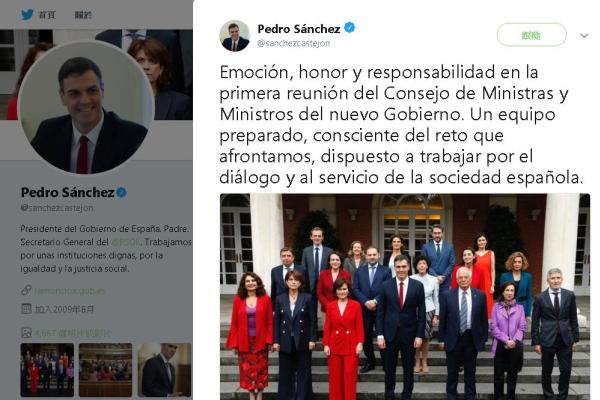600x400 pixels.
Task: Click the photos and videos icon
Action: [x=26, y=333]
